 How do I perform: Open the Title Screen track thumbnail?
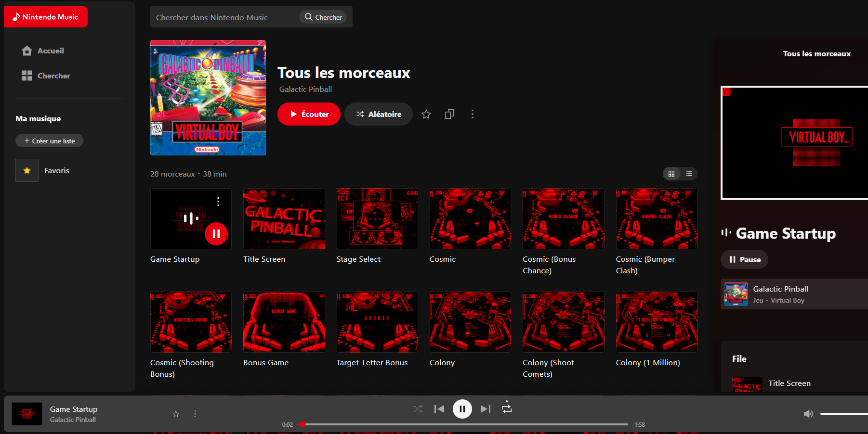284,218
